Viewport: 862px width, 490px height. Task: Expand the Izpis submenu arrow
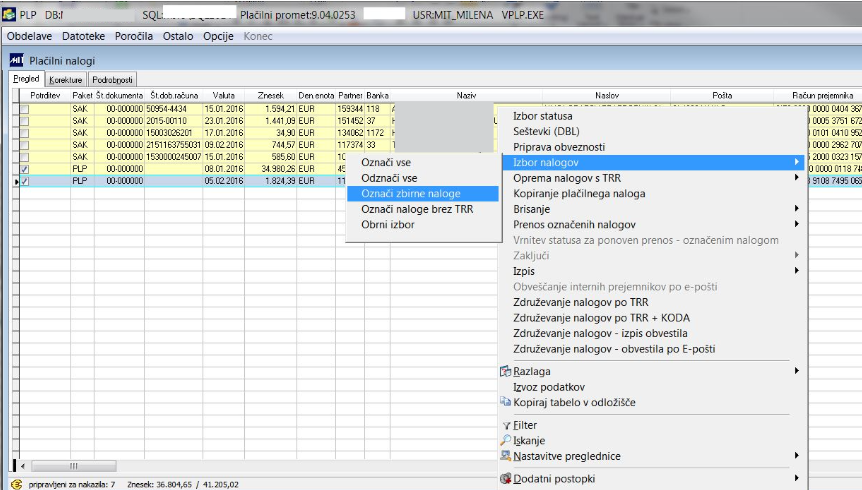tap(796, 271)
